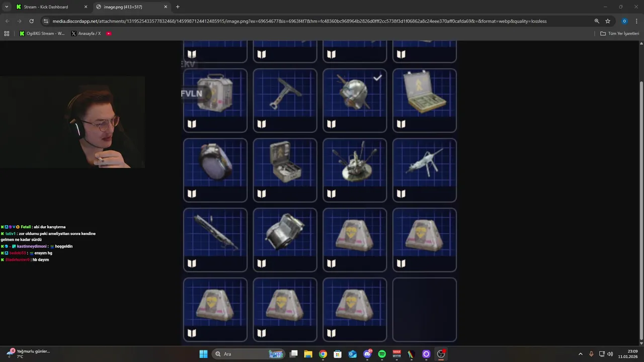Open volume control in the system tray

tap(610, 354)
